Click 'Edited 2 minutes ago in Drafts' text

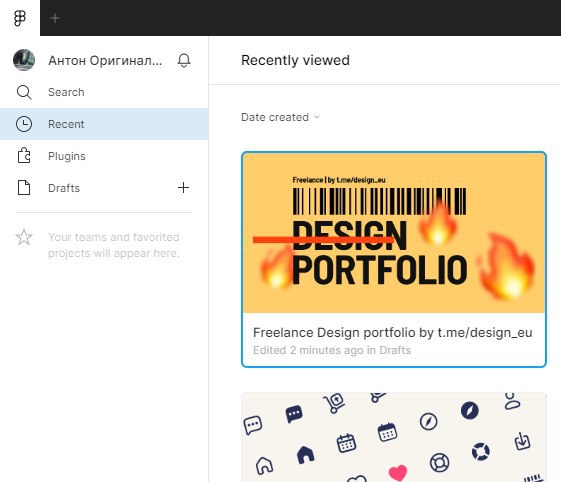point(332,350)
